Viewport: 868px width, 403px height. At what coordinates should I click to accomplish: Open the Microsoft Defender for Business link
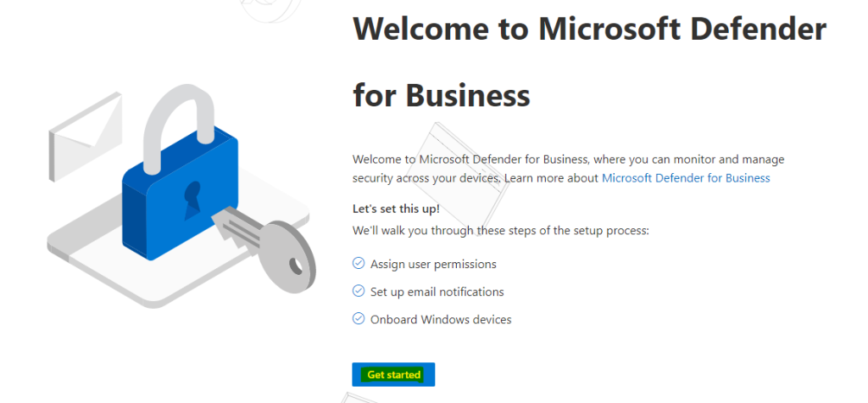pos(686,178)
